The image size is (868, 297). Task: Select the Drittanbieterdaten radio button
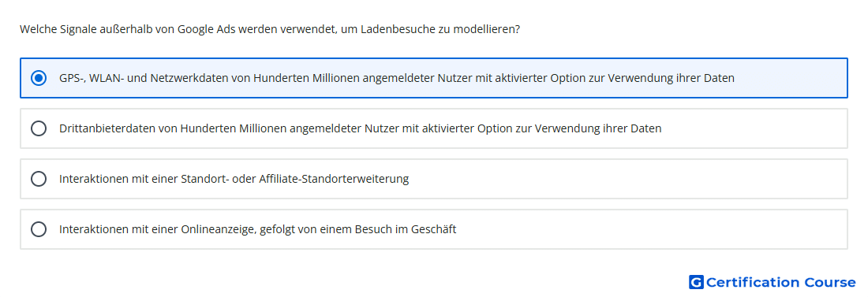tap(38, 128)
